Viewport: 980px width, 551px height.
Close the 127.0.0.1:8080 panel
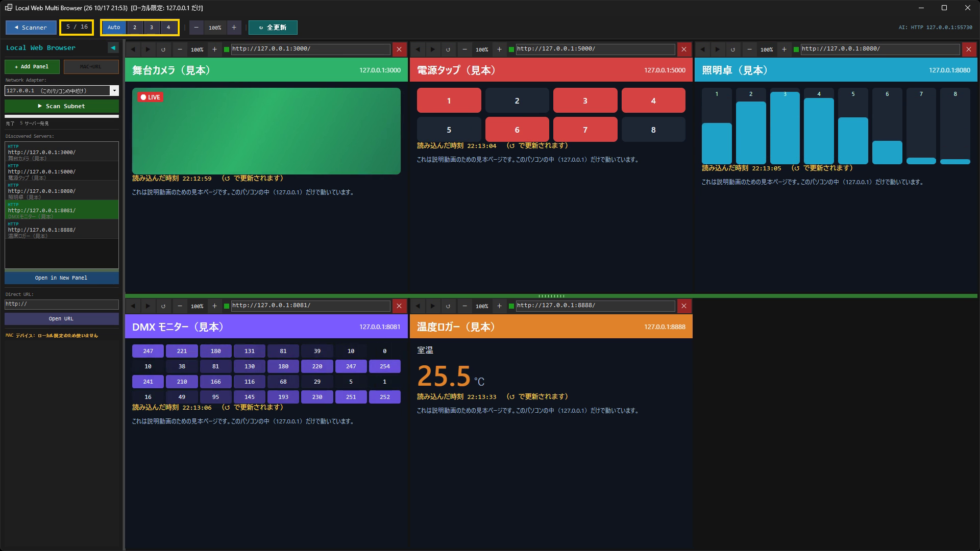(969, 49)
